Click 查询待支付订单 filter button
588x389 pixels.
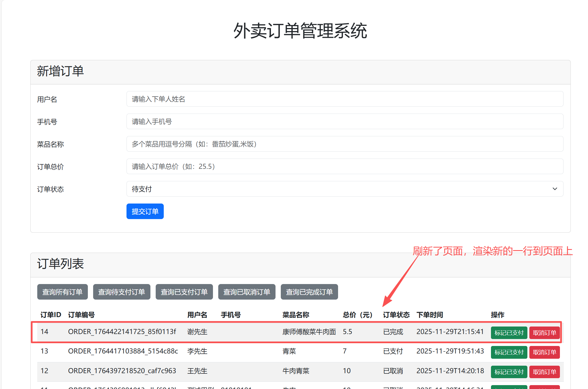tap(121, 292)
